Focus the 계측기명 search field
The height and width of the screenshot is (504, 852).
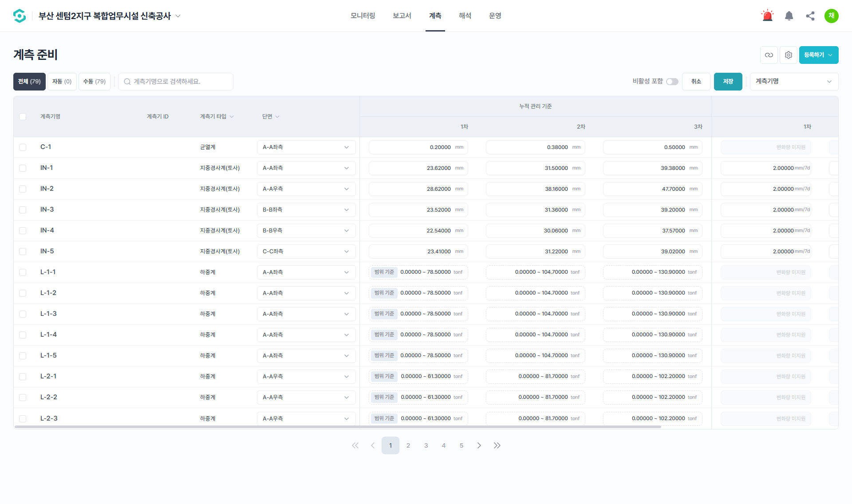click(x=176, y=82)
